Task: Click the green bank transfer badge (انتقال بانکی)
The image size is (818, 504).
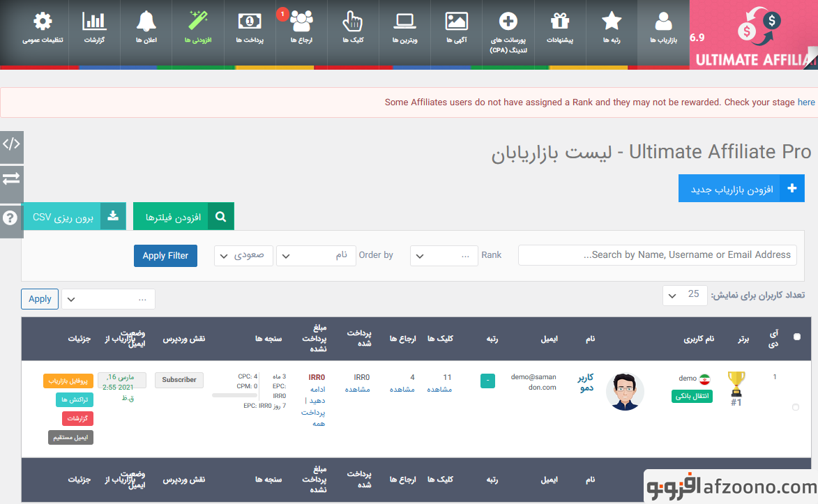Action: click(x=692, y=396)
